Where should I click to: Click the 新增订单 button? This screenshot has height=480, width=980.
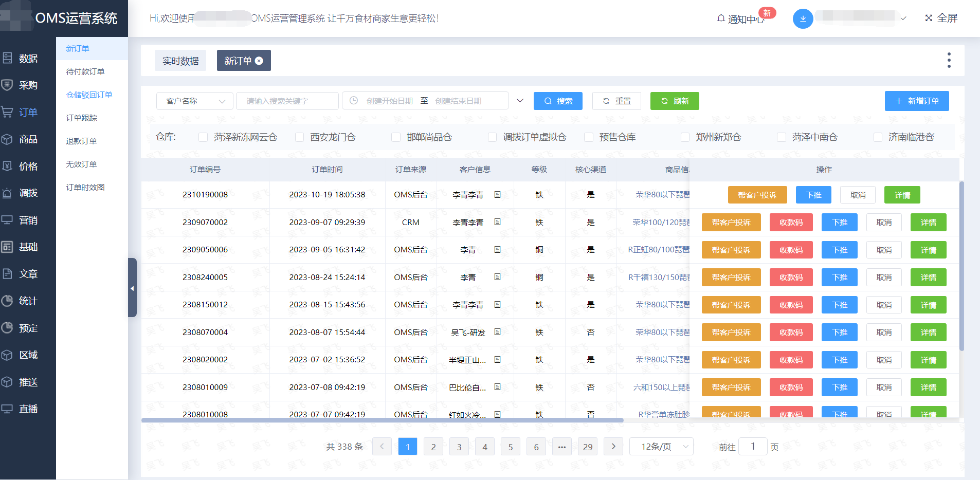click(x=917, y=101)
